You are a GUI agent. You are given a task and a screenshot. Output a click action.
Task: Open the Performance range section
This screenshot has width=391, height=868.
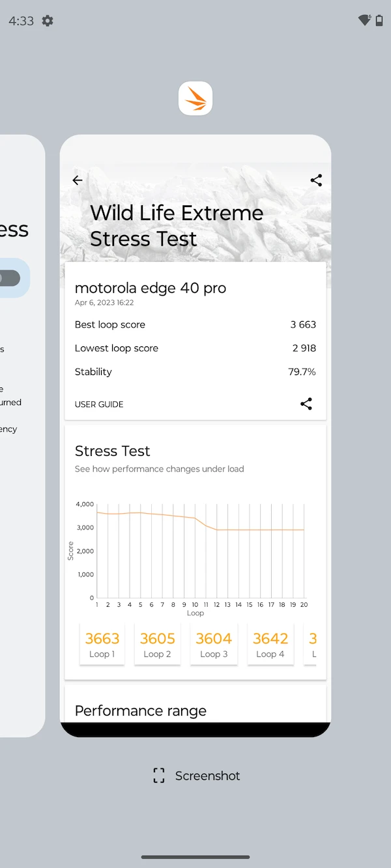(x=141, y=710)
